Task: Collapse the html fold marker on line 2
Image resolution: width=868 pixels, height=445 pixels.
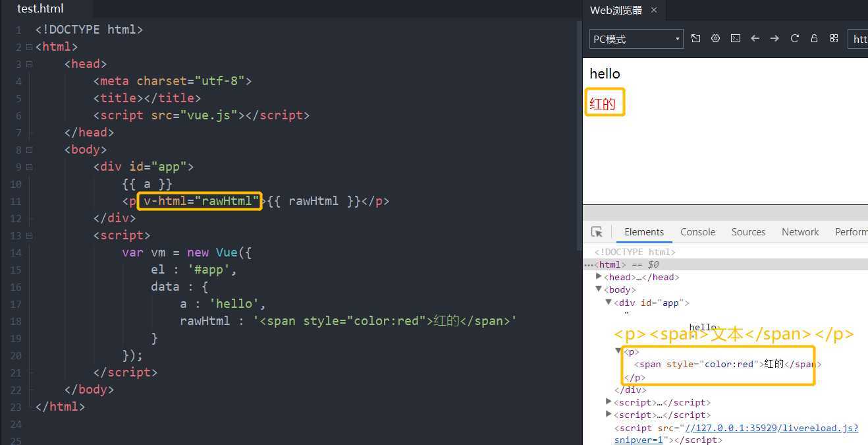Action: click(x=29, y=47)
